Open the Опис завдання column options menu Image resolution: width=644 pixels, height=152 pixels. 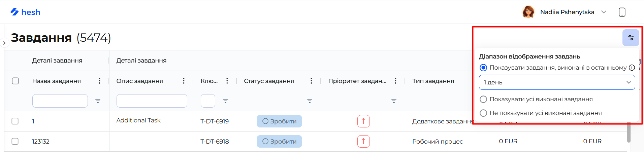coord(184,81)
